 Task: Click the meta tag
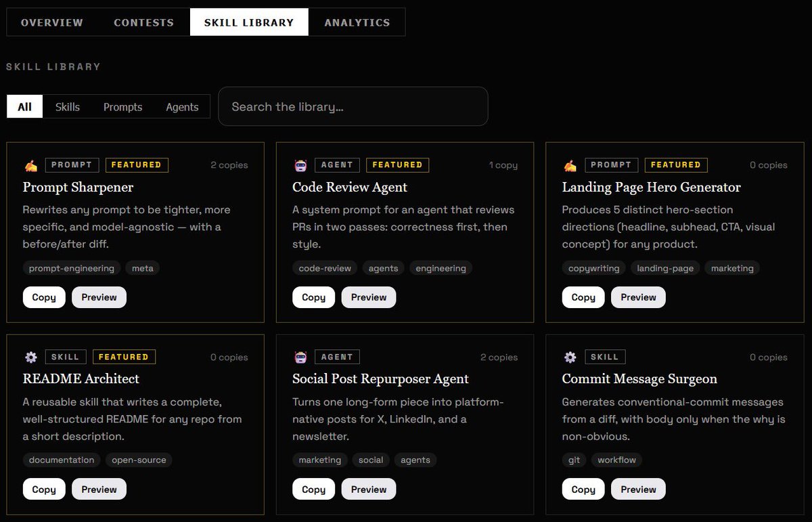[143, 268]
